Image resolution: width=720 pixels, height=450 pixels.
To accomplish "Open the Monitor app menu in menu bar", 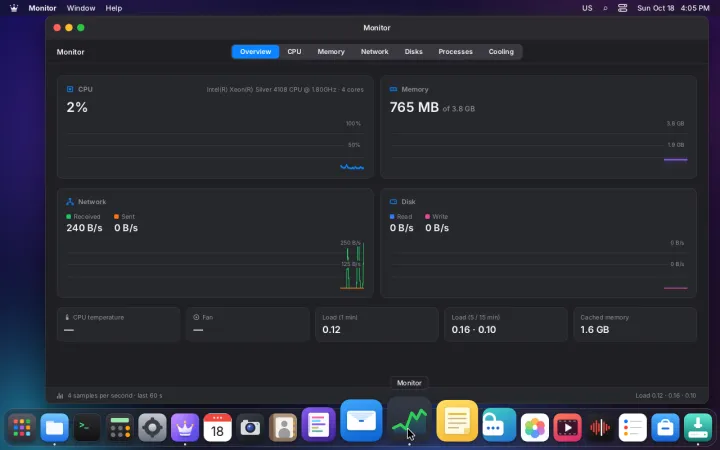I will [42, 8].
